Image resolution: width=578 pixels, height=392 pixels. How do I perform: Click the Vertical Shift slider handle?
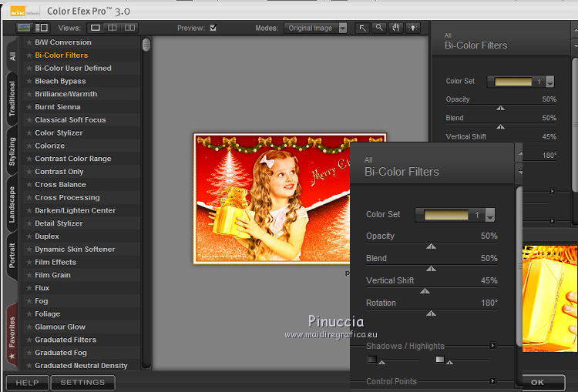point(425,291)
